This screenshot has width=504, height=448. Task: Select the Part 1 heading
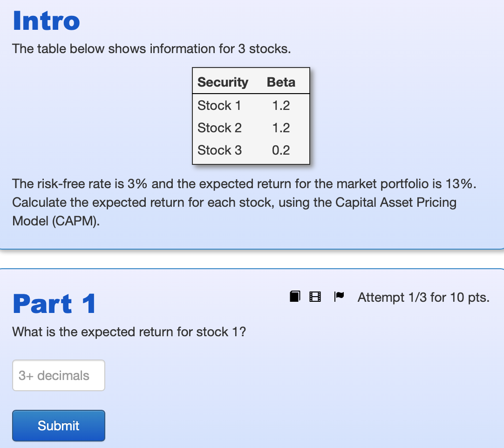[x=54, y=304]
